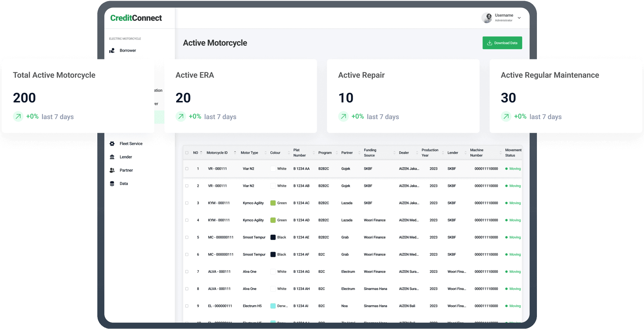Click the Download Data button
The height and width of the screenshot is (329, 644).
point(502,43)
